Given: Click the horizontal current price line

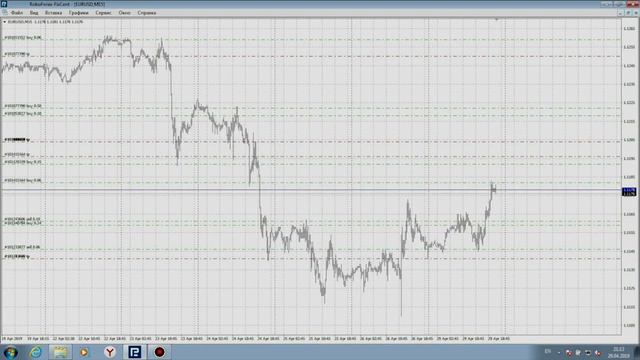Looking at the screenshot, I should [x=311, y=190].
